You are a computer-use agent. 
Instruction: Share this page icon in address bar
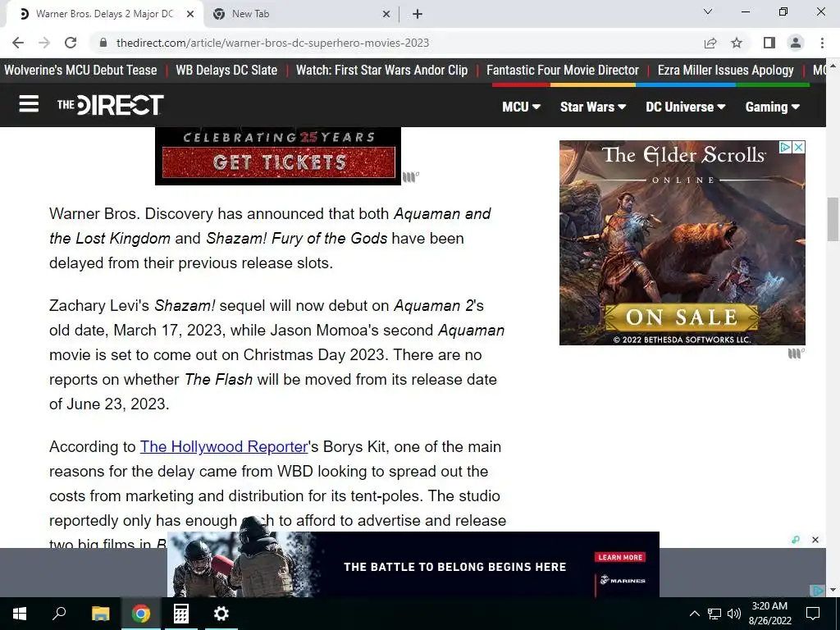[x=710, y=43]
